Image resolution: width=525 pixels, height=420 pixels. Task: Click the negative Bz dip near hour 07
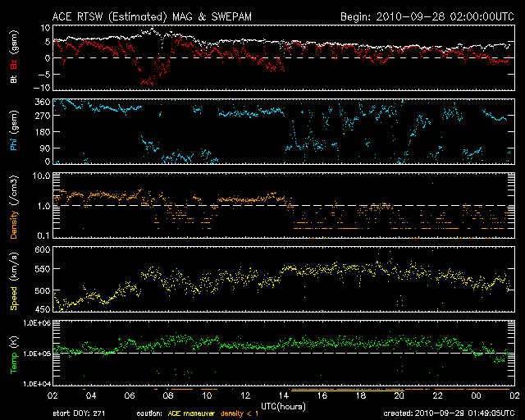[x=148, y=80]
